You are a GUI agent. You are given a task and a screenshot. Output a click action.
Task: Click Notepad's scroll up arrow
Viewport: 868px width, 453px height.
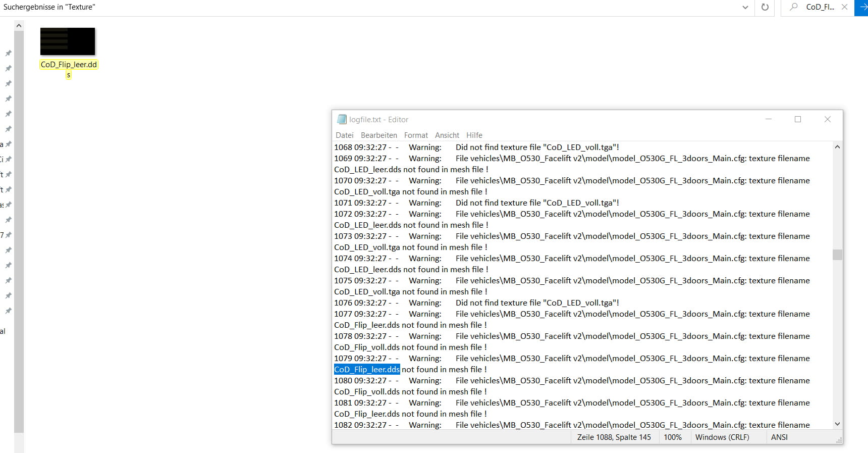point(837,147)
